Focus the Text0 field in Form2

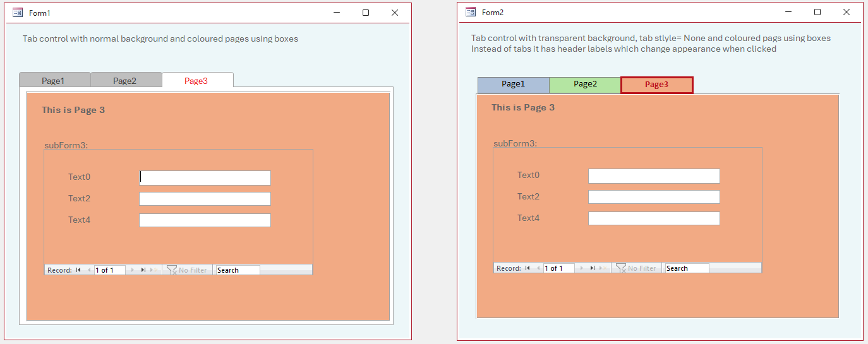pos(654,176)
